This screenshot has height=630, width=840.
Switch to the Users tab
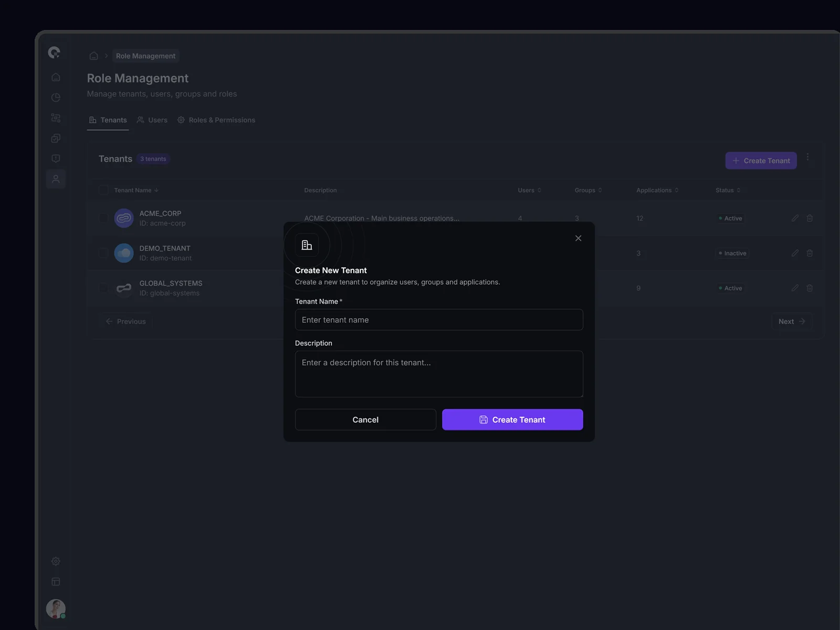[152, 120]
